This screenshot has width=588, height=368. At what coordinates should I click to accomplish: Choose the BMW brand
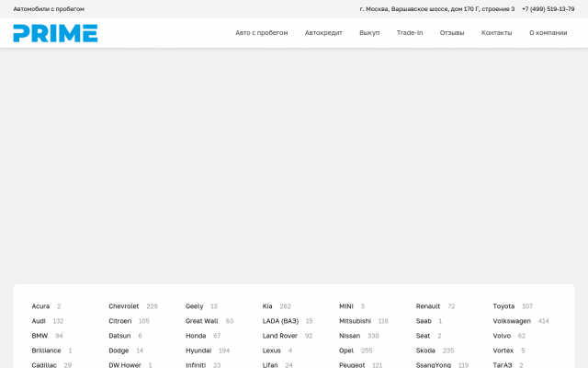(x=40, y=335)
